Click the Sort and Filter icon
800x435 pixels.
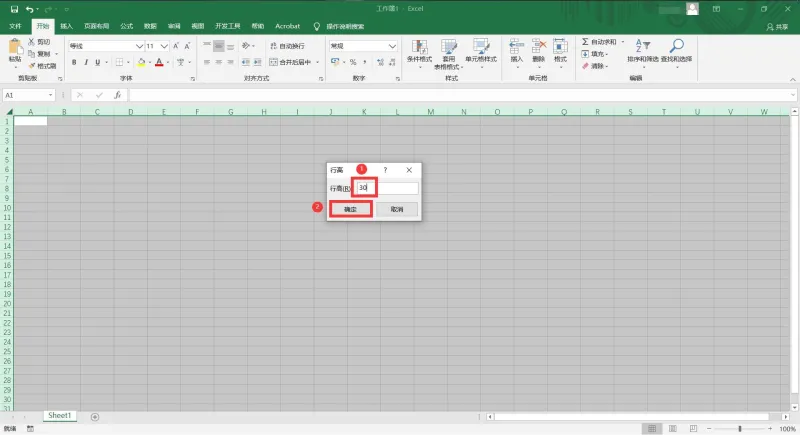point(642,46)
